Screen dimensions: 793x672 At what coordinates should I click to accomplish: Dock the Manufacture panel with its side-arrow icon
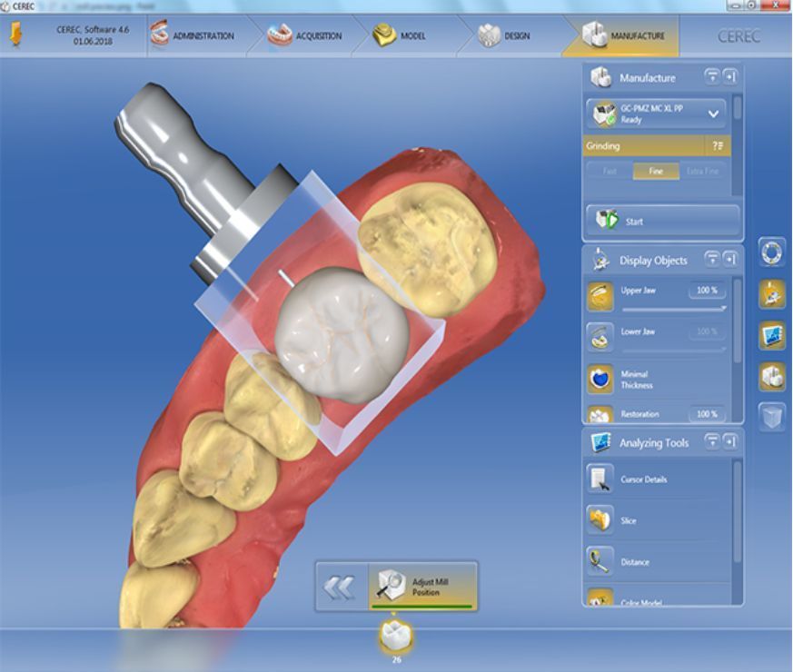(x=729, y=77)
